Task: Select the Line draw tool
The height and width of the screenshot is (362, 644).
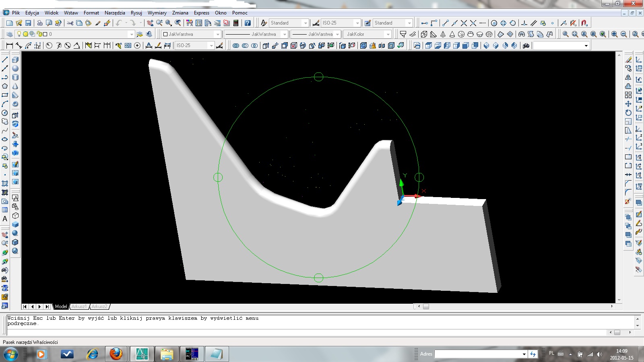Action: pyautogui.click(x=5, y=60)
